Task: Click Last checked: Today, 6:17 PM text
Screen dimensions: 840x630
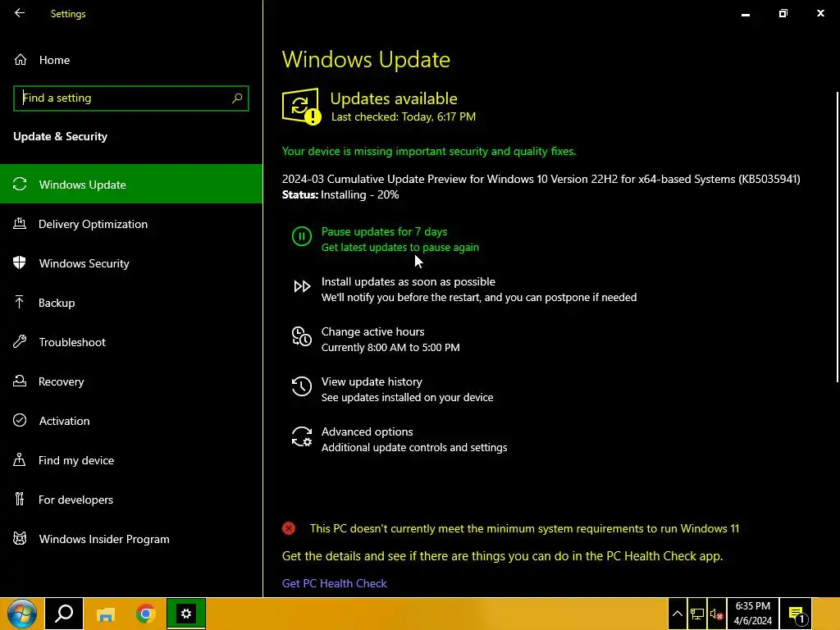Action: click(404, 116)
